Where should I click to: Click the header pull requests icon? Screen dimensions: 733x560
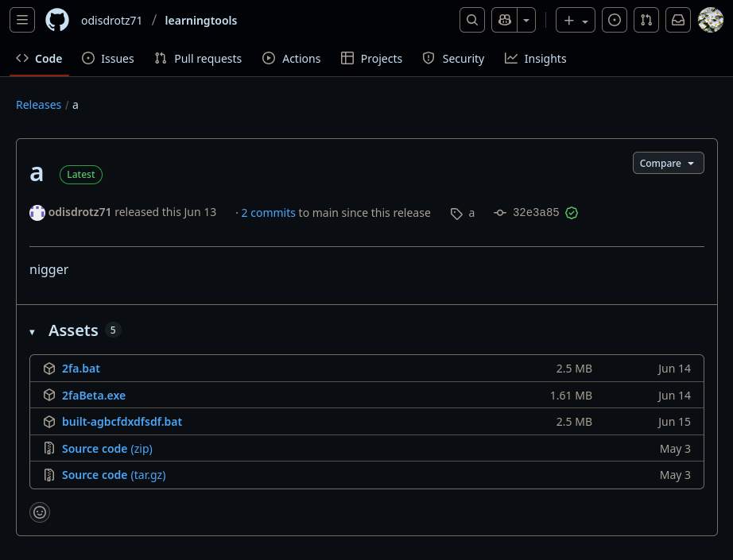coord(646,21)
